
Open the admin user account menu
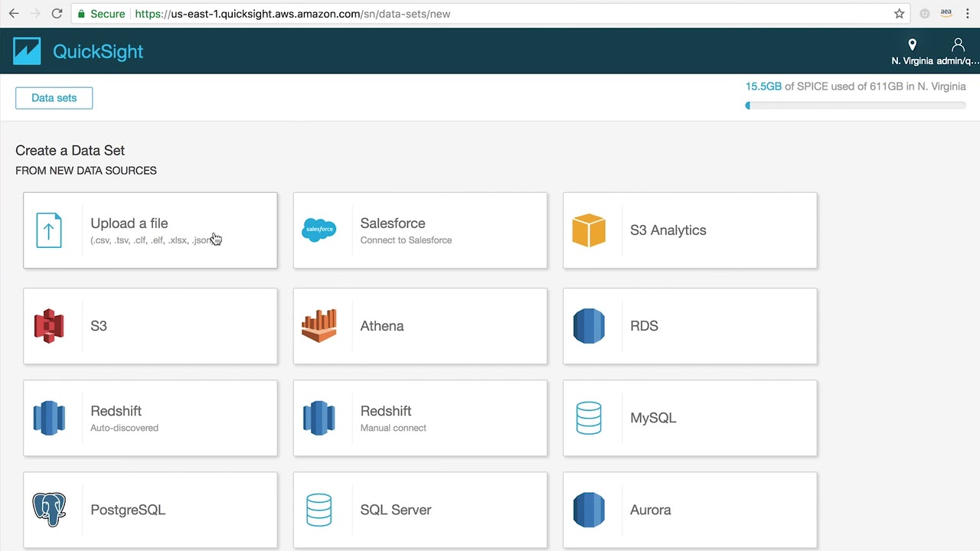click(957, 51)
